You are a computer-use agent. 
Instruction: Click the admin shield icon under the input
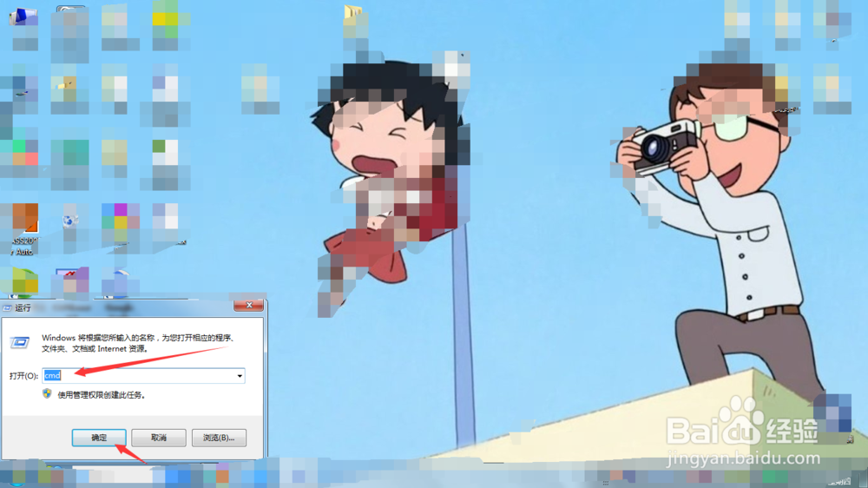click(x=47, y=394)
